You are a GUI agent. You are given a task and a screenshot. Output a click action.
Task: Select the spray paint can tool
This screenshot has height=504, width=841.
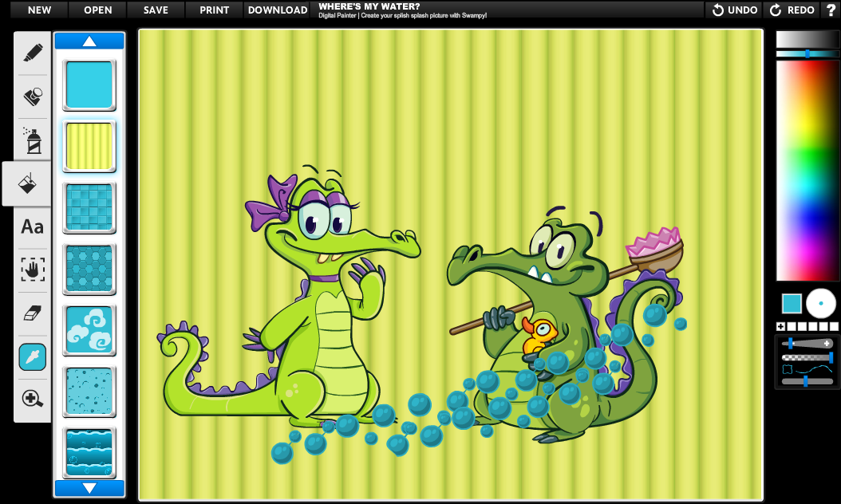tap(33, 140)
